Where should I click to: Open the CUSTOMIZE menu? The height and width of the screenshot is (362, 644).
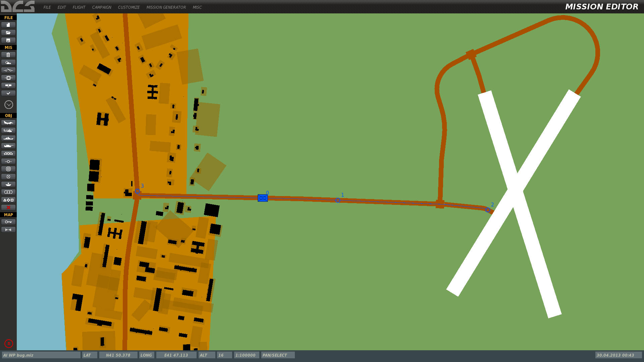click(129, 7)
